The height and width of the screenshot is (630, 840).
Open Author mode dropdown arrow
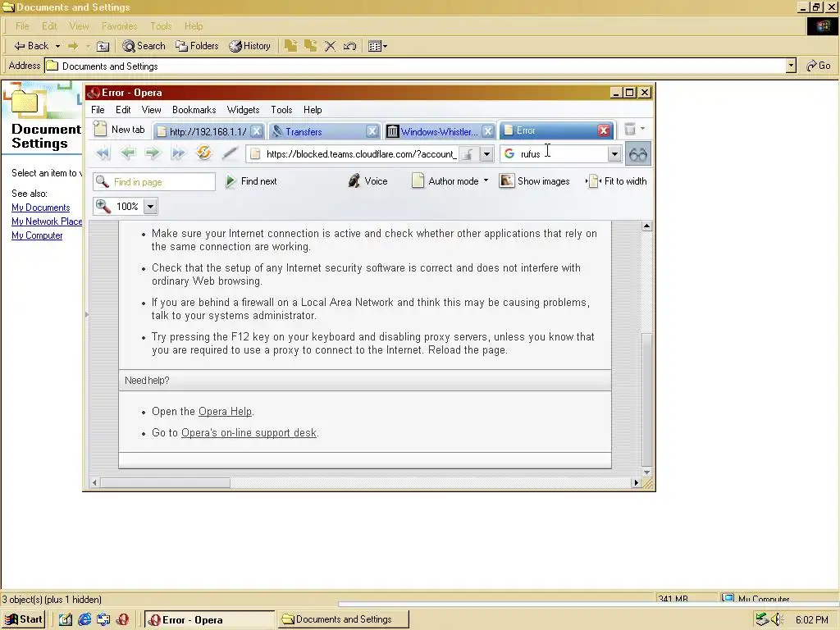[486, 180]
